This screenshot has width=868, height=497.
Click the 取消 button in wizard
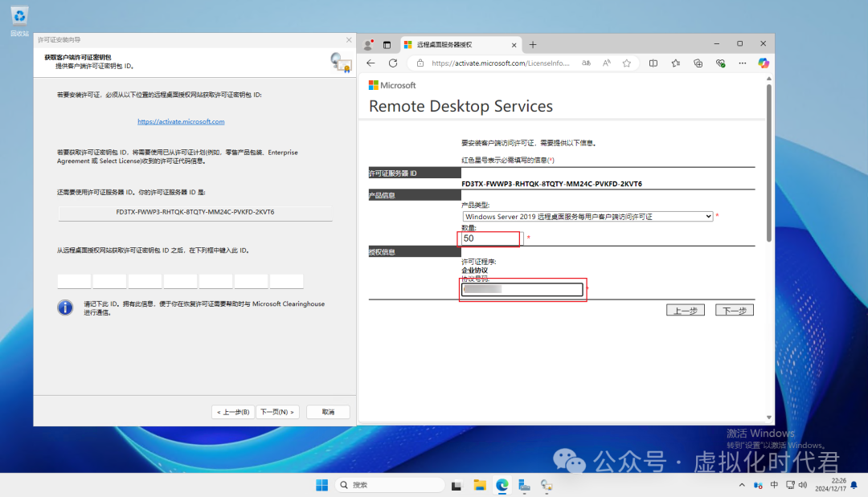(328, 412)
